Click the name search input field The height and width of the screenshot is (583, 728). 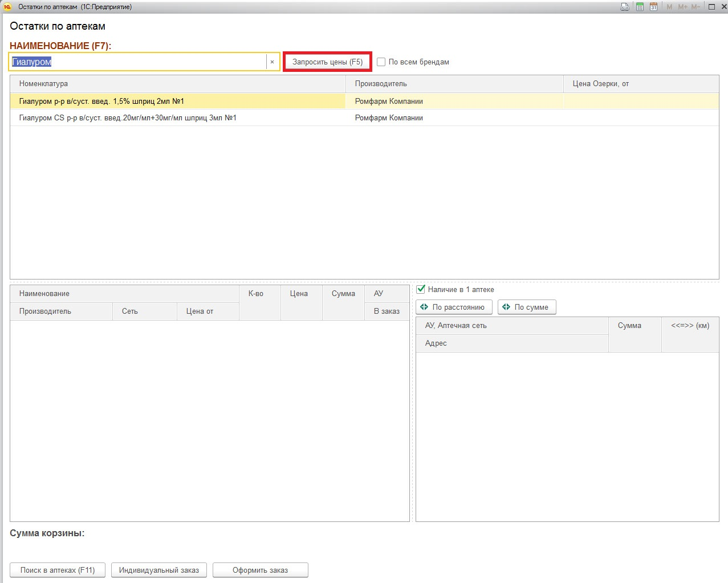point(137,62)
